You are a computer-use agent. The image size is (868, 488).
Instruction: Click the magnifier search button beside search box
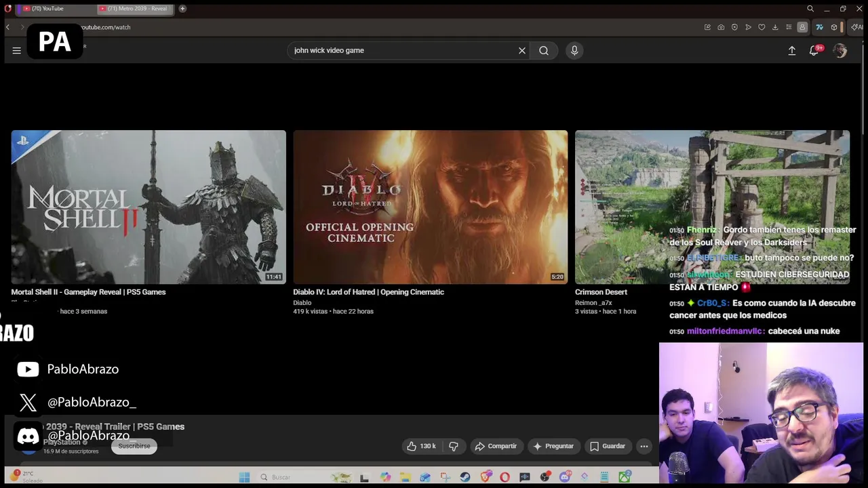544,50
